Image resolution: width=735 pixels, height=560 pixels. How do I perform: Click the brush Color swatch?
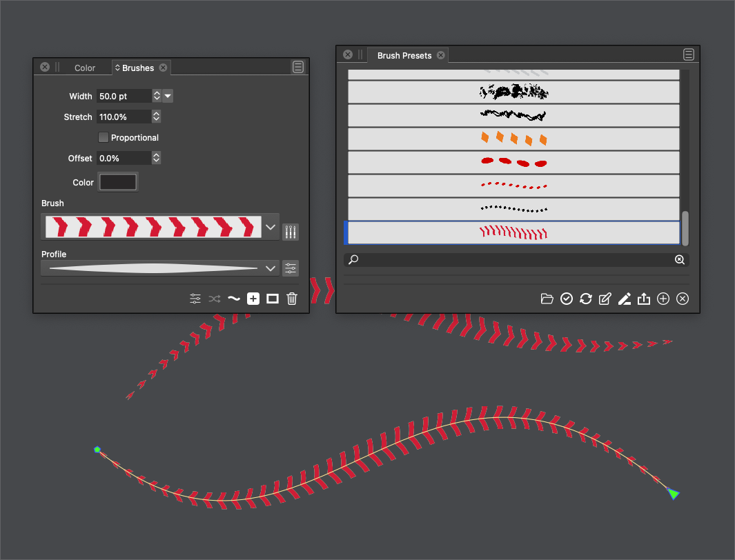[119, 182]
